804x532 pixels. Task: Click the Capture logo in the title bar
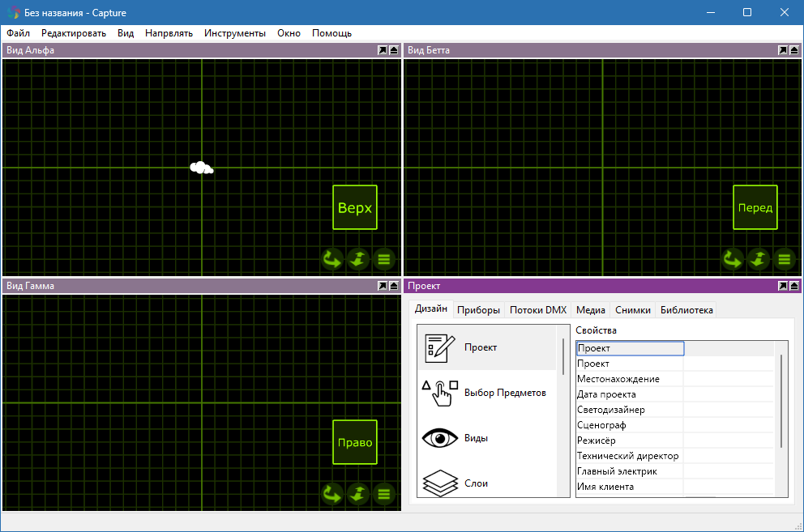point(11,12)
